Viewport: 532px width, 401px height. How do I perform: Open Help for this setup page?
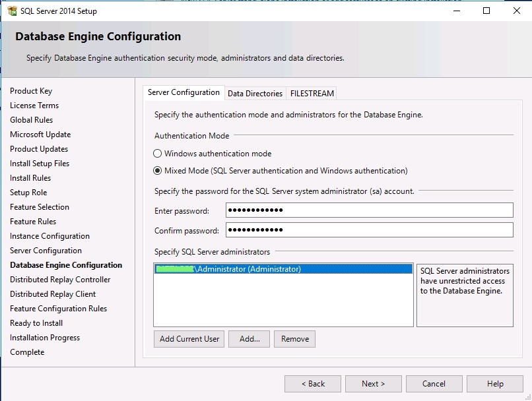point(494,384)
